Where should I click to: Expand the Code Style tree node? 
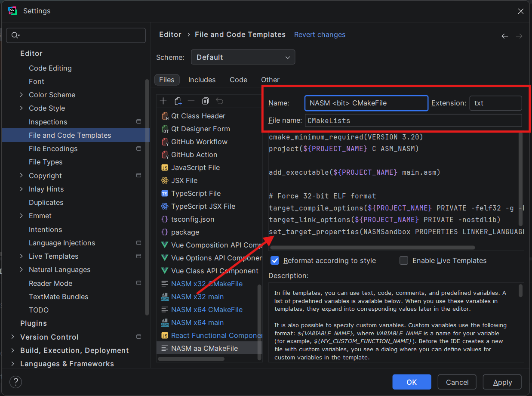[22, 108]
